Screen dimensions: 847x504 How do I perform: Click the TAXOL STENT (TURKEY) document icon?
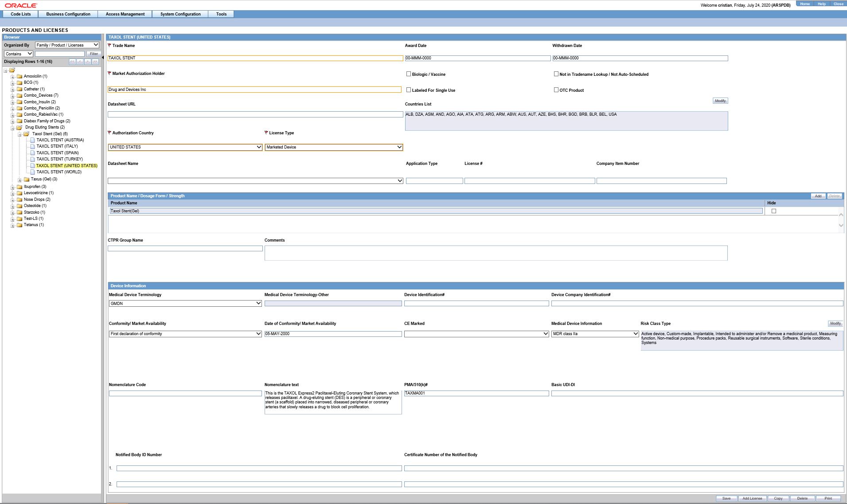coord(33,159)
